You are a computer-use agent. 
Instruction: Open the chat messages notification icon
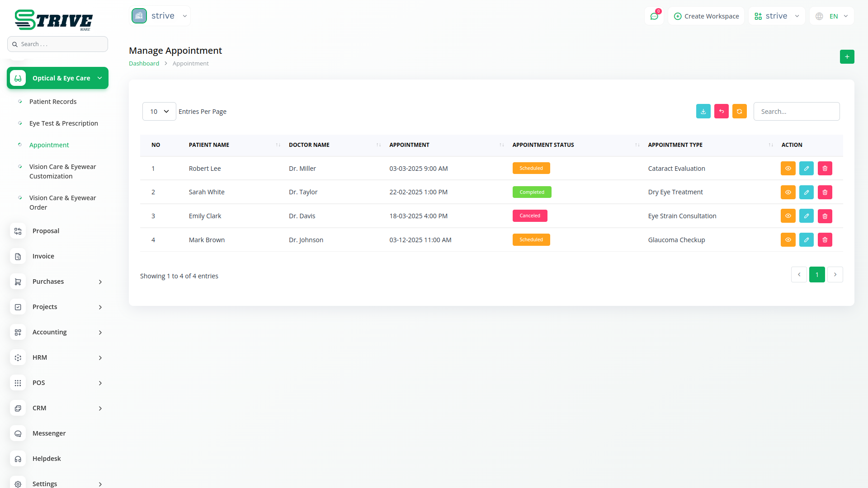(x=654, y=16)
